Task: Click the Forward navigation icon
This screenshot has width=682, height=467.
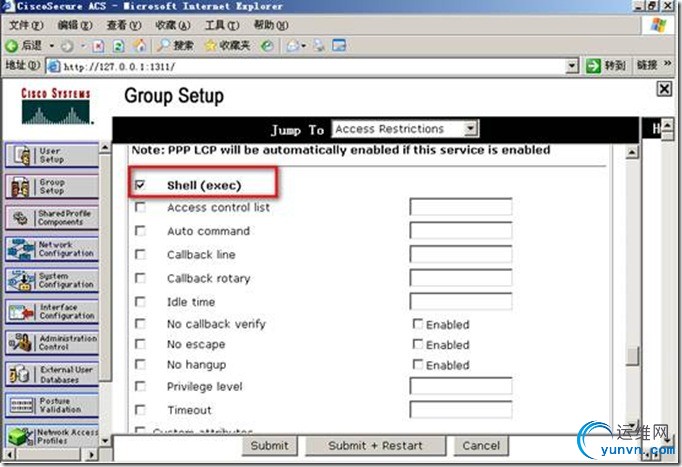Action: (67, 46)
